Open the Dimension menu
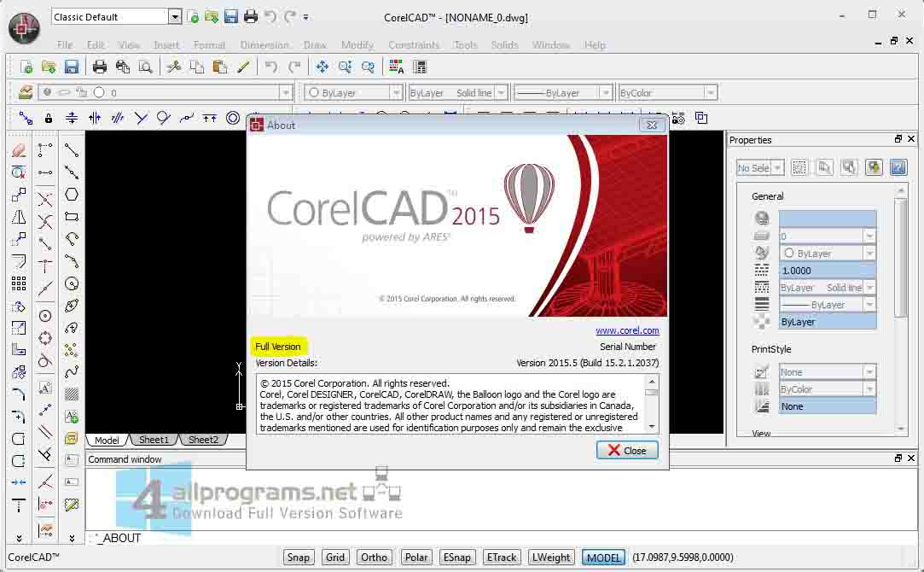The width and height of the screenshot is (924, 572). tap(264, 44)
